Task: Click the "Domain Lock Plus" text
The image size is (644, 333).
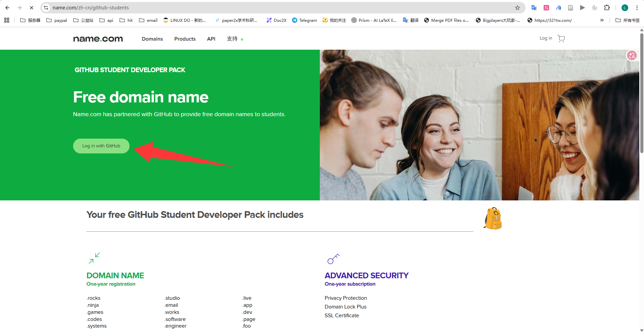Action: tap(345, 307)
